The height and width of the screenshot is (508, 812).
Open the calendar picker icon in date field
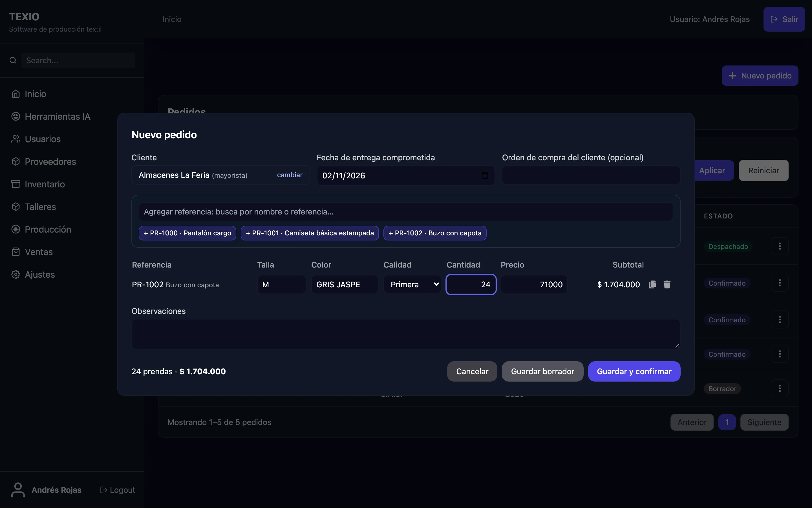[485, 175]
